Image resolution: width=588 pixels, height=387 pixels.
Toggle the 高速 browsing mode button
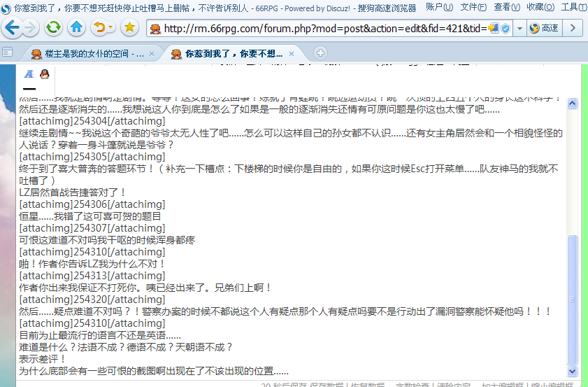pyautogui.click(x=545, y=28)
